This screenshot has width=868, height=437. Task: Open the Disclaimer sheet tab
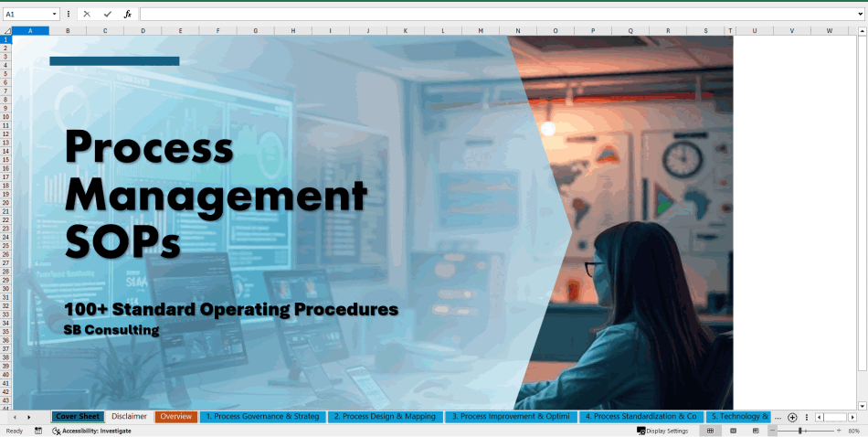point(130,417)
